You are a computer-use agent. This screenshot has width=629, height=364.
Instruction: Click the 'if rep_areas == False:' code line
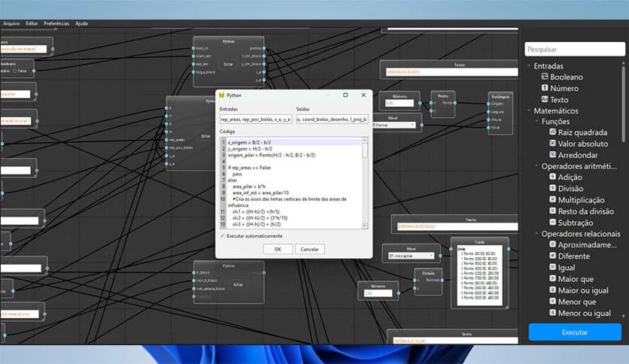coord(250,168)
